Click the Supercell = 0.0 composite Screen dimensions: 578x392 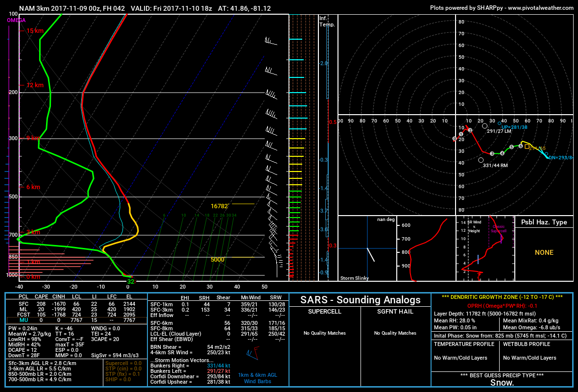coord(123,363)
